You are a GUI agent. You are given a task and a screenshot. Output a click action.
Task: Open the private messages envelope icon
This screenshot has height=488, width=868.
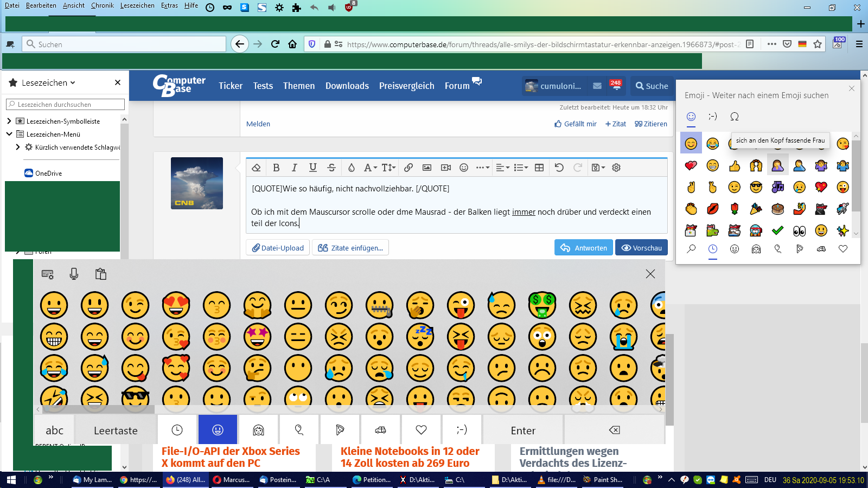597,86
